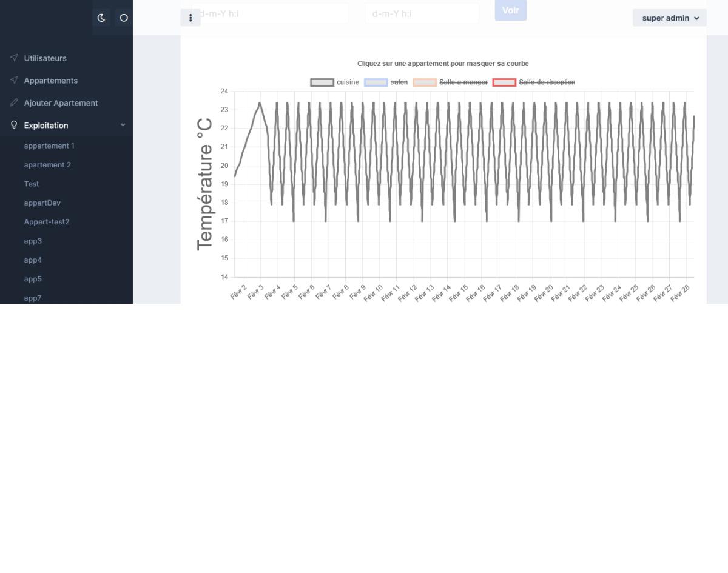Open Appert-test2 entry
Viewport: 728px width, 573px height.
pyautogui.click(x=47, y=222)
